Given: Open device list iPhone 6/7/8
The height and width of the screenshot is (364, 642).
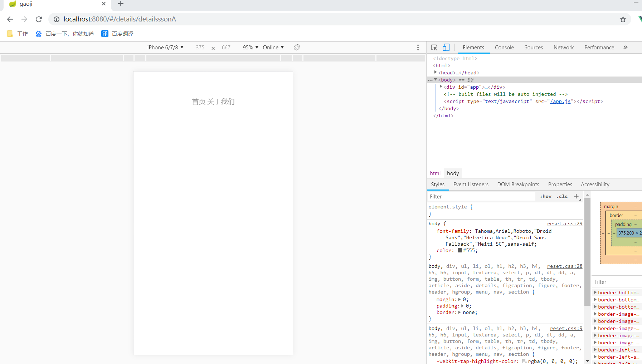Looking at the screenshot, I should 165,48.
